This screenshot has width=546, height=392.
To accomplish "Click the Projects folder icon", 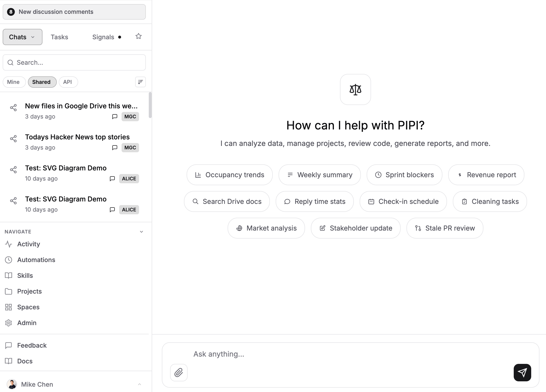I will click(x=8, y=291).
